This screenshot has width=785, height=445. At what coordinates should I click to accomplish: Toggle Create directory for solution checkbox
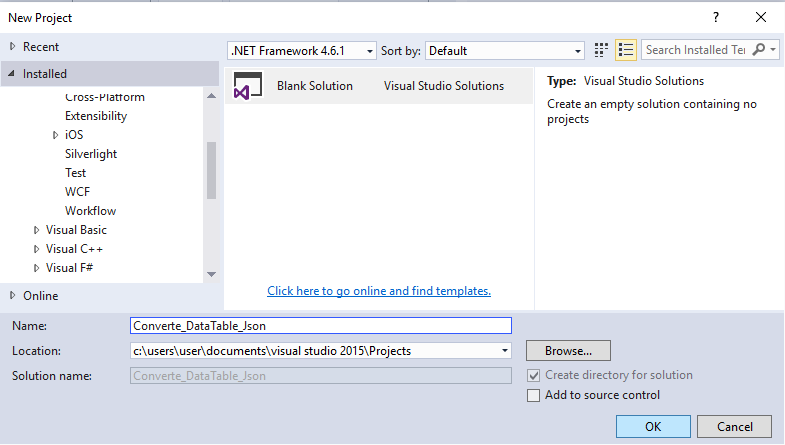534,375
